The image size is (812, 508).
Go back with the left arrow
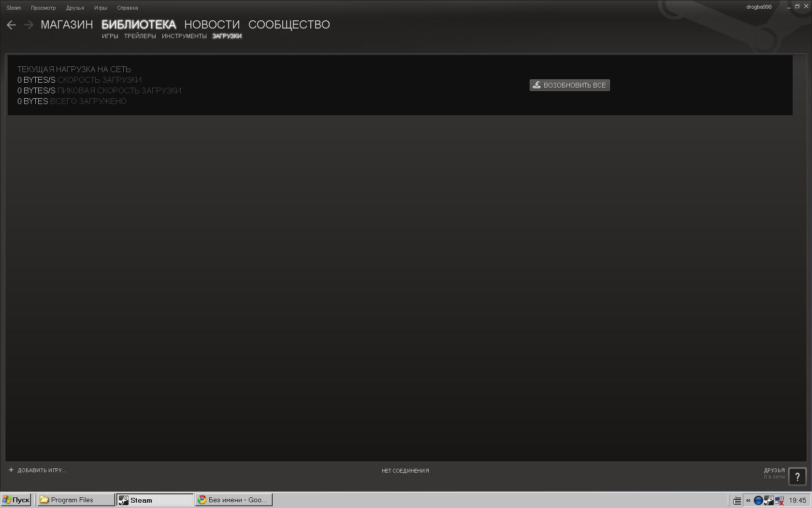coord(12,25)
